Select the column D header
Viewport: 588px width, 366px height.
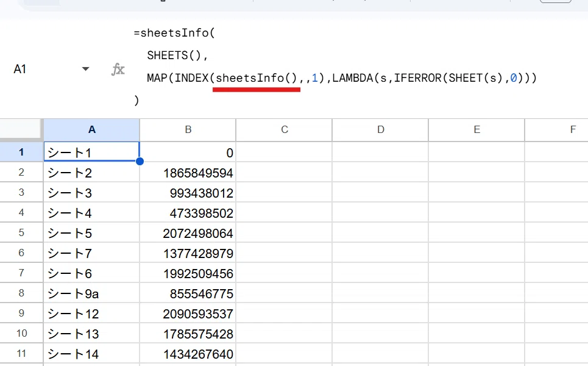tap(380, 130)
